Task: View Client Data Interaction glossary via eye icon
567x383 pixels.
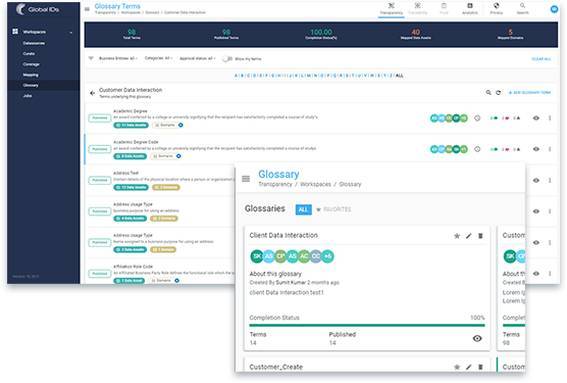Action: click(477, 339)
